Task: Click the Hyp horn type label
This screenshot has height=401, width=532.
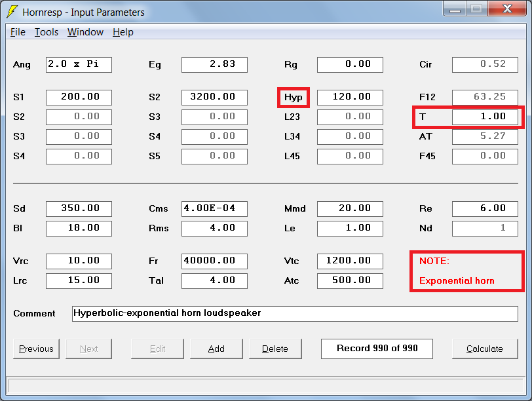Action: click(x=294, y=98)
